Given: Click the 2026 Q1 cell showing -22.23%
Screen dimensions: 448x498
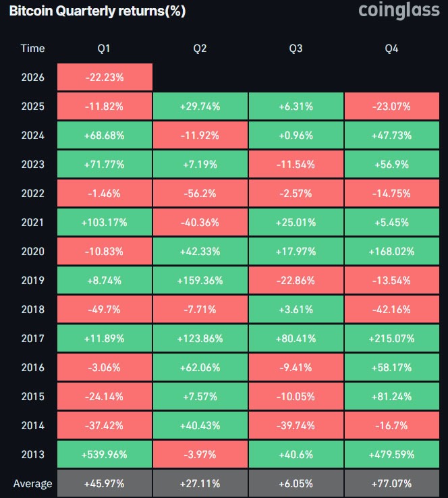Looking at the screenshot, I should coord(105,77).
